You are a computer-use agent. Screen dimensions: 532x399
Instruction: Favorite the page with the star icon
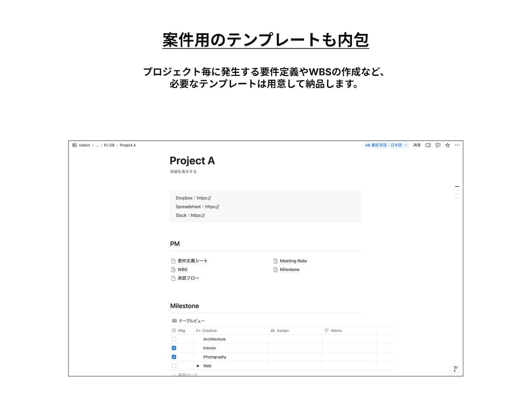pos(447,145)
